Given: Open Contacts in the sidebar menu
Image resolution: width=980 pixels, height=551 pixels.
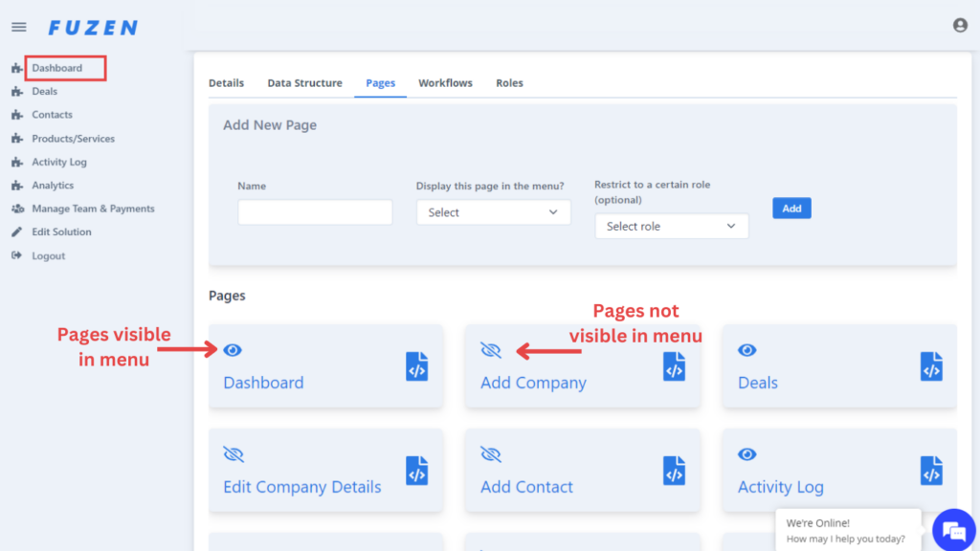Looking at the screenshot, I should (52, 115).
